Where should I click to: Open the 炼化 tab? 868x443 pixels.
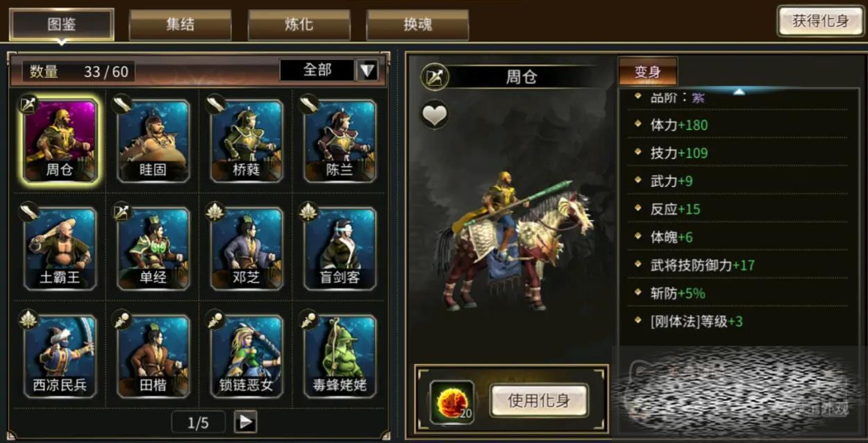(299, 24)
